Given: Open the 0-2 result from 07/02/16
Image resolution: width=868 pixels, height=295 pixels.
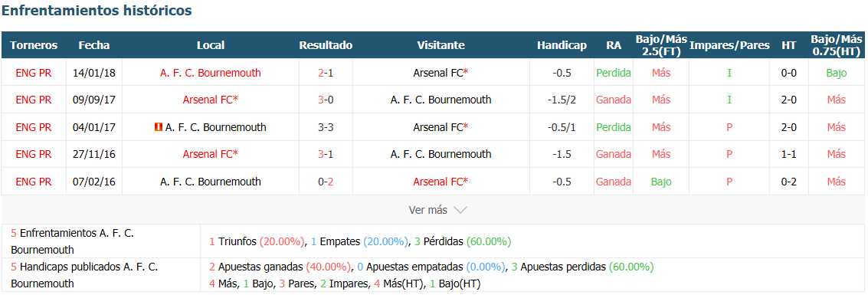Looking at the screenshot, I should pyautogui.click(x=326, y=182).
